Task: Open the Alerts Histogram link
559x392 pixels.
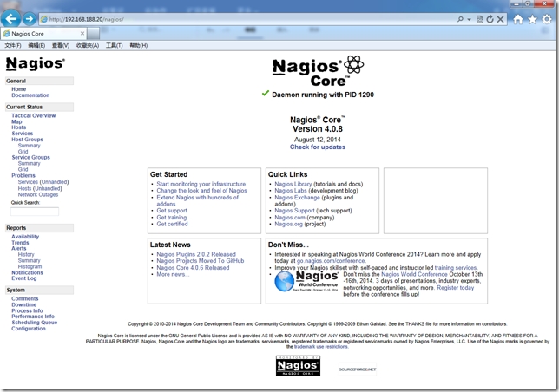Action: pos(30,266)
